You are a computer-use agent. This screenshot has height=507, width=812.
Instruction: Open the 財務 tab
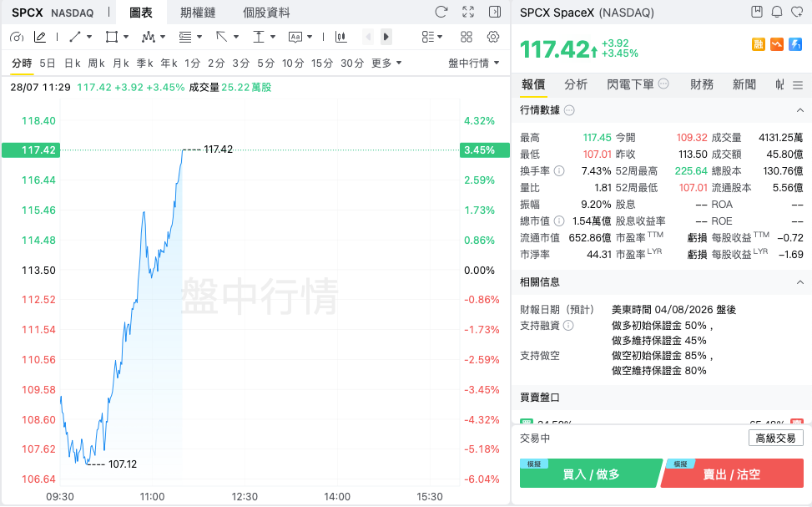pos(702,84)
